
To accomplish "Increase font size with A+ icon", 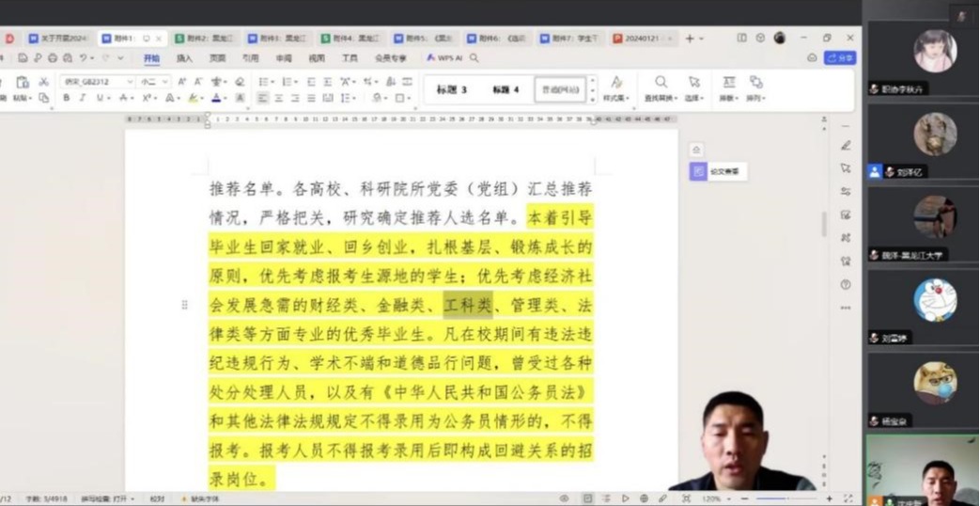I will point(182,82).
